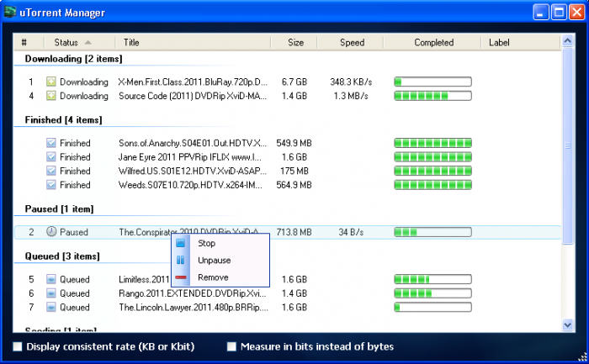Select the The.Lincoln.Lawyer.2011.480p title
The height and width of the screenshot is (364, 589).
[194, 308]
